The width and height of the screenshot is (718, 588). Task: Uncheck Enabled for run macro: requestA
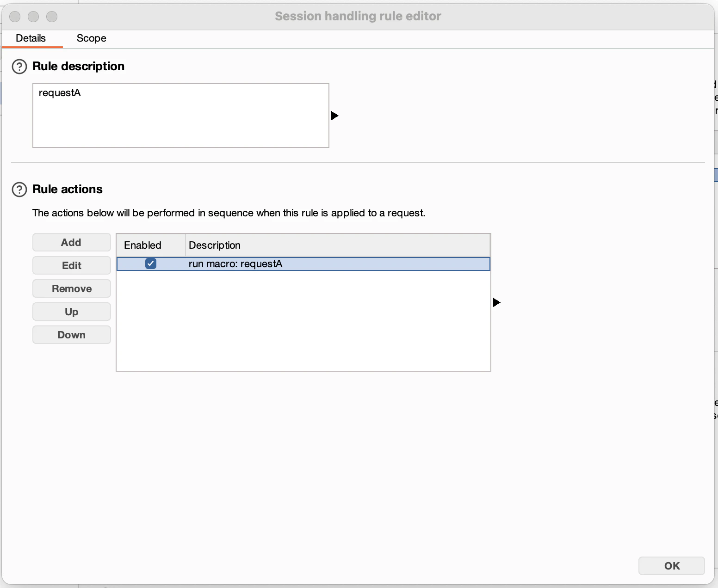(x=151, y=263)
